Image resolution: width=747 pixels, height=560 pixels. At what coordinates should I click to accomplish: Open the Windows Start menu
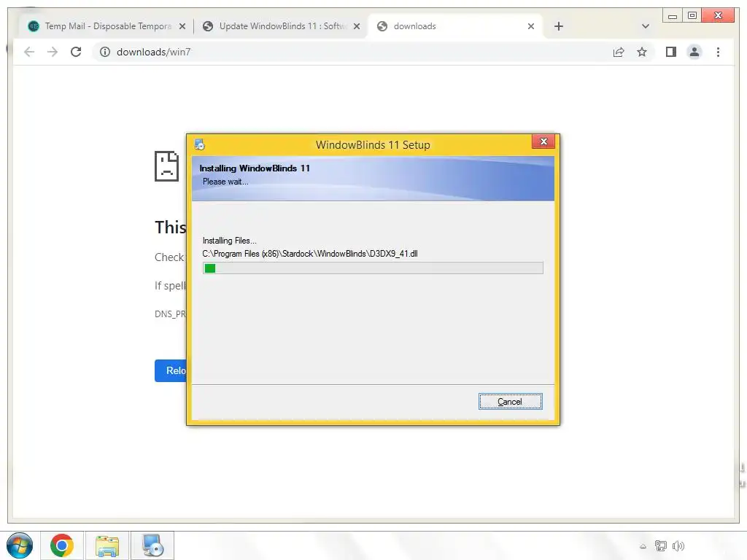pos(20,545)
